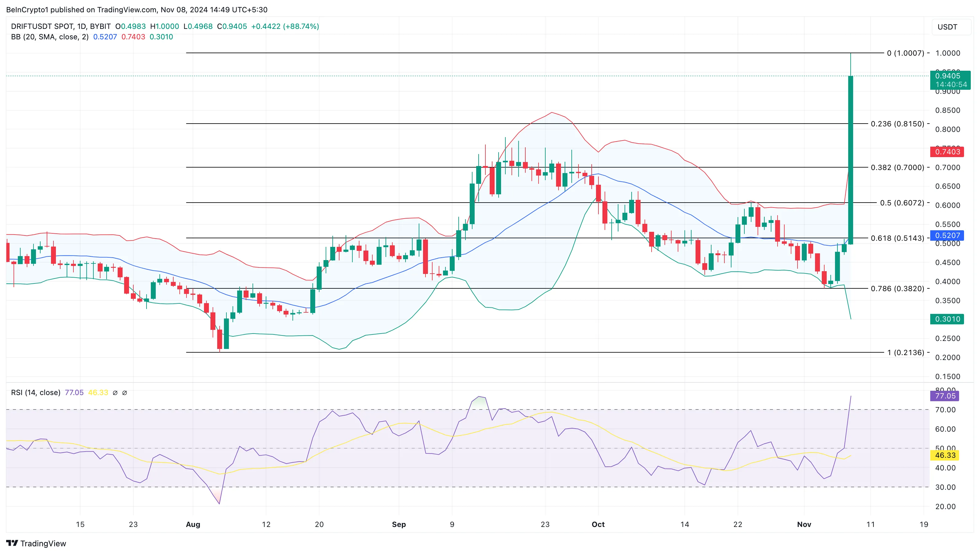Click the red 0.7403 upper band colored tag

pyautogui.click(x=947, y=152)
